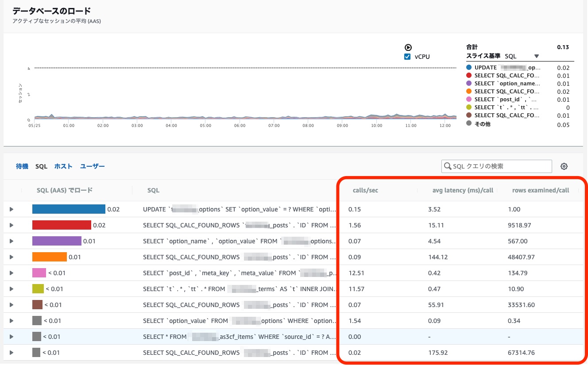This screenshot has height=365, width=588.
Task: Expand the row with 144.12 avg latency
Action: click(12, 257)
